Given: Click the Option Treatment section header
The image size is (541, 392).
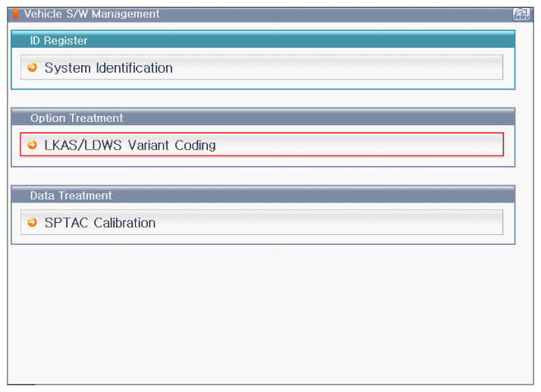Looking at the screenshot, I should [x=77, y=118].
